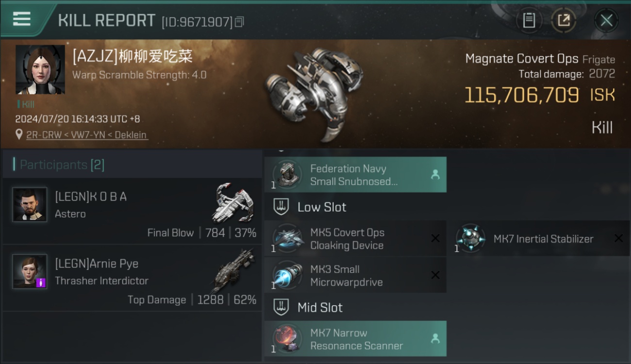This screenshot has height=364, width=631.
Task: Click the Astero ship icon
Action: click(x=233, y=202)
